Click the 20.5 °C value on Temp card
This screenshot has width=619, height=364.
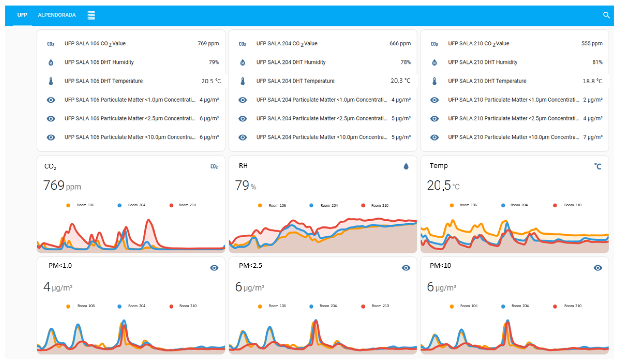click(x=438, y=185)
